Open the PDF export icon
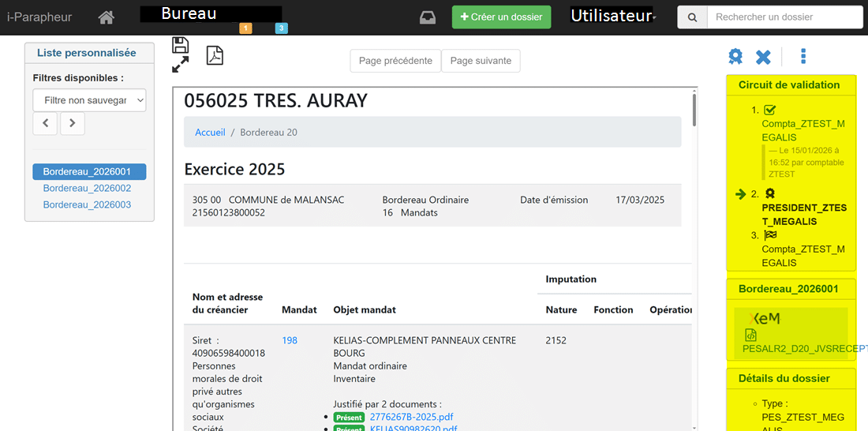The width and height of the screenshot is (868, 431). (215, 55)
